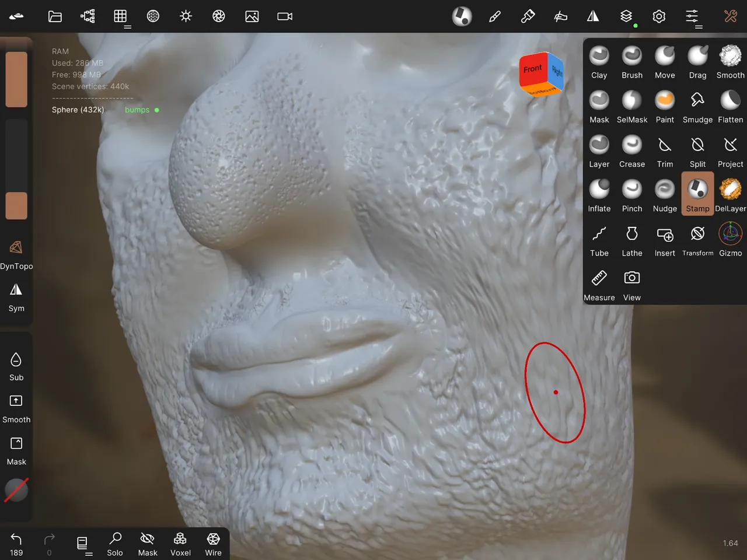Select the SelMask tool

(632, 106)
